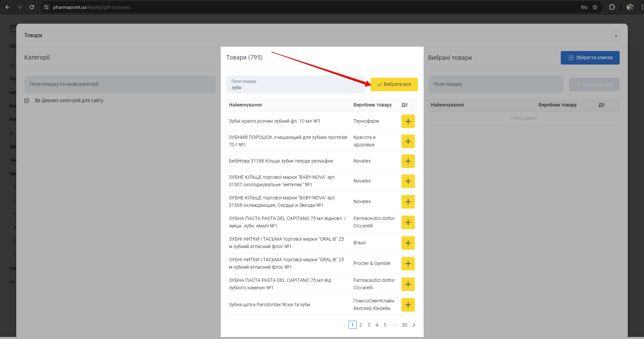
Task: Reload the page in browser
Action: 32,7
